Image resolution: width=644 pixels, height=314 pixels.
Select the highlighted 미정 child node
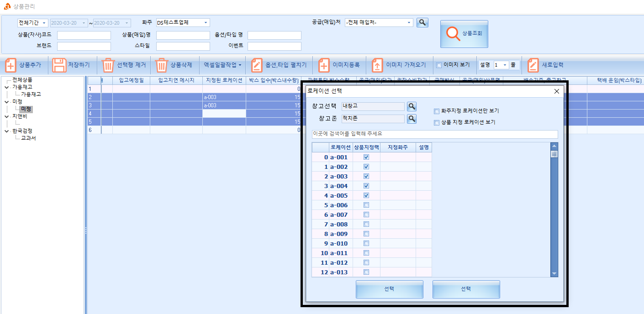[x=26, y=109]
